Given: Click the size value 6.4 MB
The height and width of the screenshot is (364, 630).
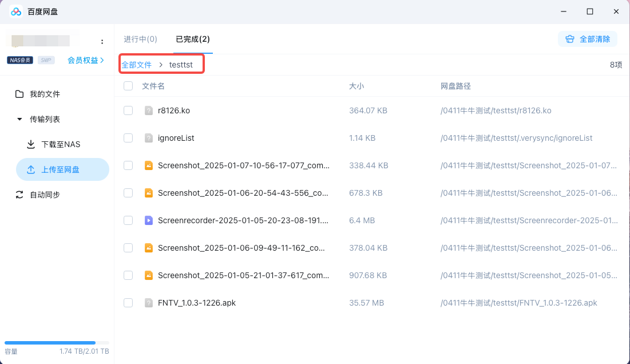Looking at the screenshot, I should pos(362,220).
